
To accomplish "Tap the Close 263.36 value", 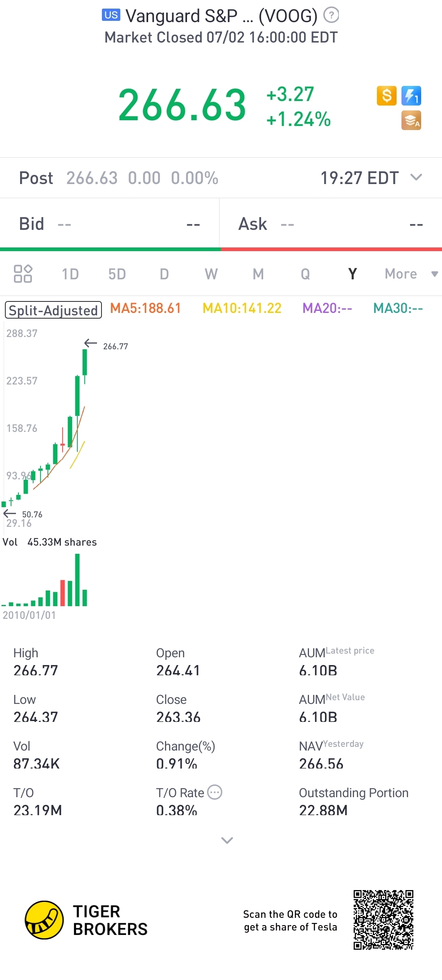I will tap(178, 717).
